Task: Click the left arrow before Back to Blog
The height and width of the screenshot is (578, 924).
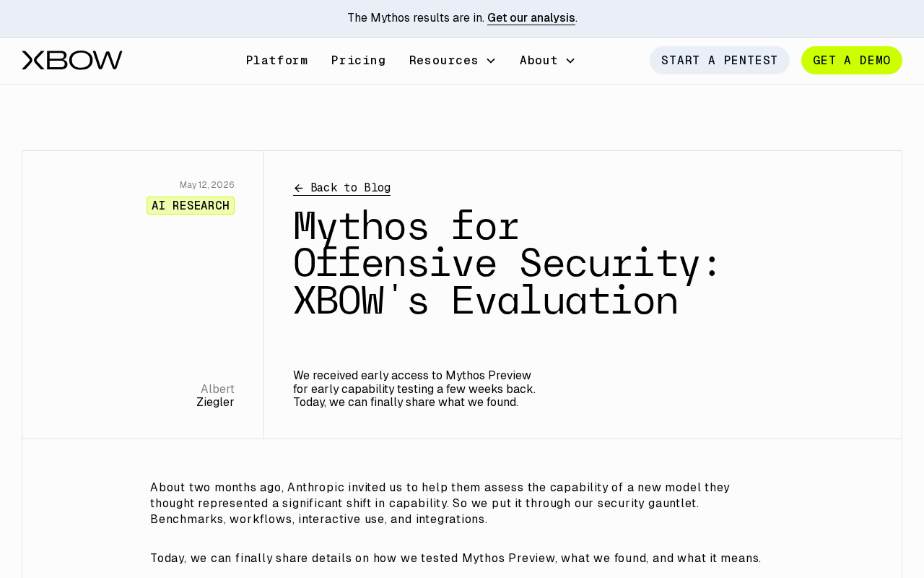Action: tap(299, 189)
